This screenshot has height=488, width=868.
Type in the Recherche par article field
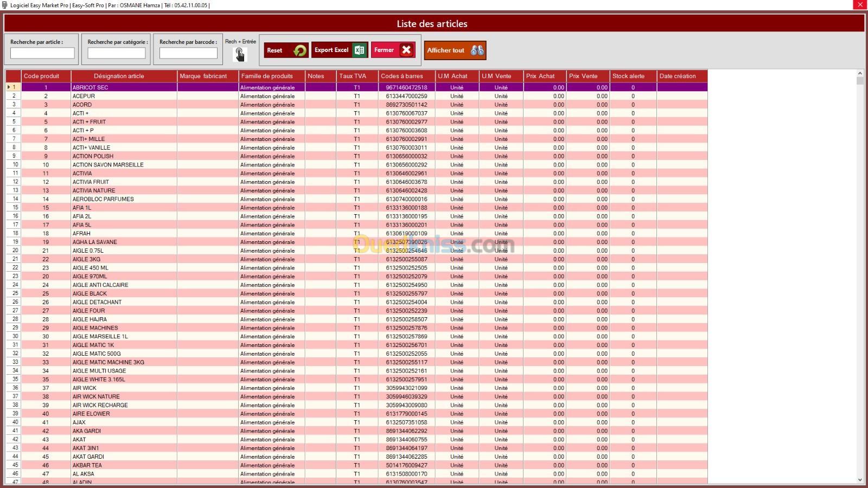pyautogui.click(x=42, y=53)
